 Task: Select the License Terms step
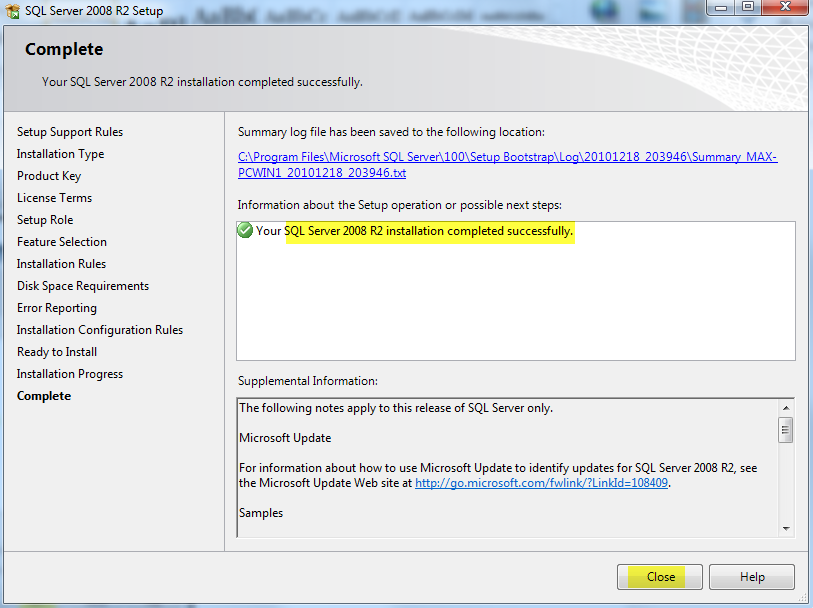coord(54,198)
